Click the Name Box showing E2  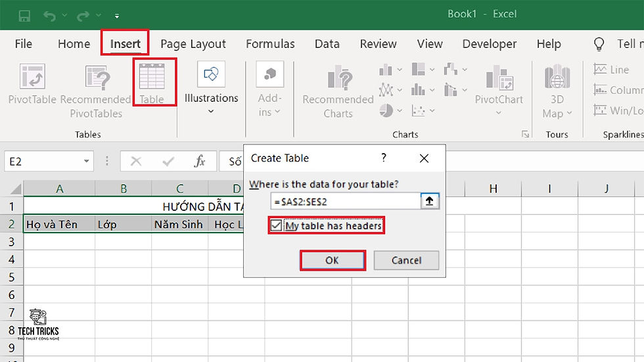coord(43,162)
